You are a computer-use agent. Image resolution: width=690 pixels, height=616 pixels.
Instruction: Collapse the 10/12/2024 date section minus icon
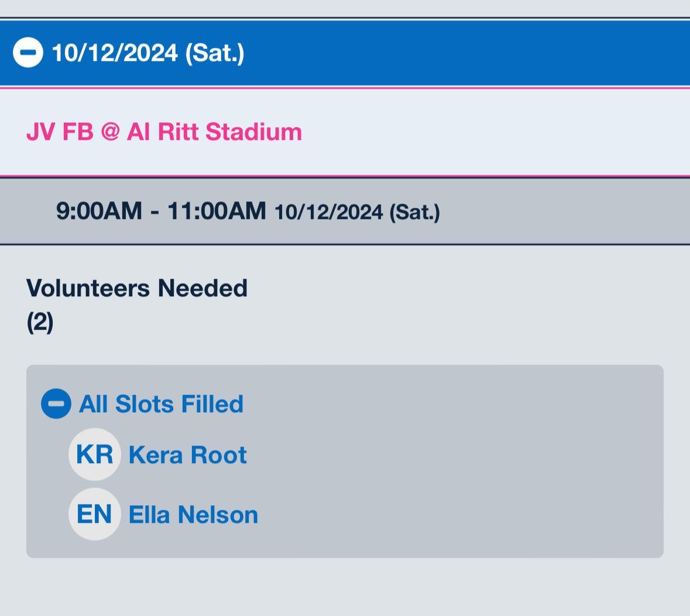coord(28,53)
